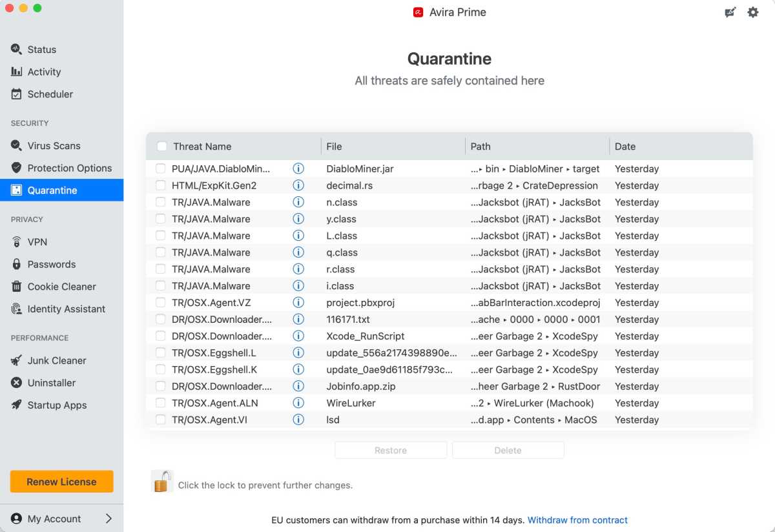Viewport: 775px width, 532px height.
Task: Click the Renew License button
Action: pyautogui.click(x=61, y=482)
